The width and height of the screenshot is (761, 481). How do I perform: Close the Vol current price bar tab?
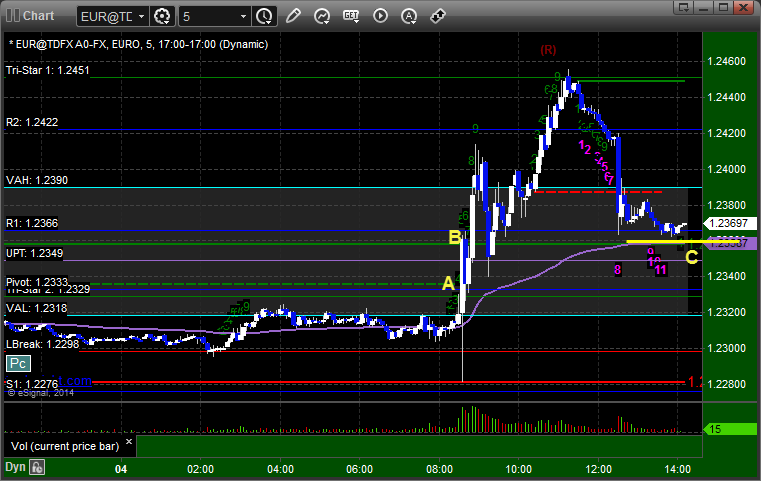(129, 442)
